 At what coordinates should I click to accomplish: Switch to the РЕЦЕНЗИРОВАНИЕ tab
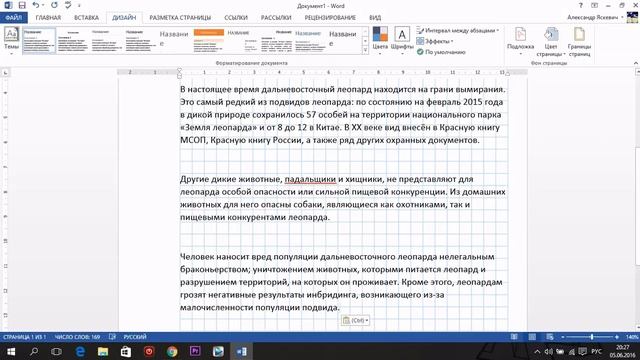(x=330, y=18)
